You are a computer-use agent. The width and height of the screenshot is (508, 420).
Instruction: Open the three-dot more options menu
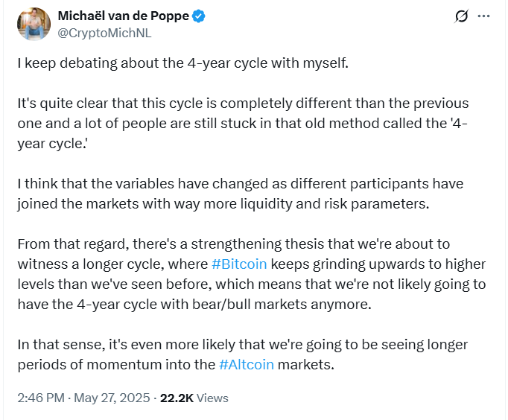point(483,16)
